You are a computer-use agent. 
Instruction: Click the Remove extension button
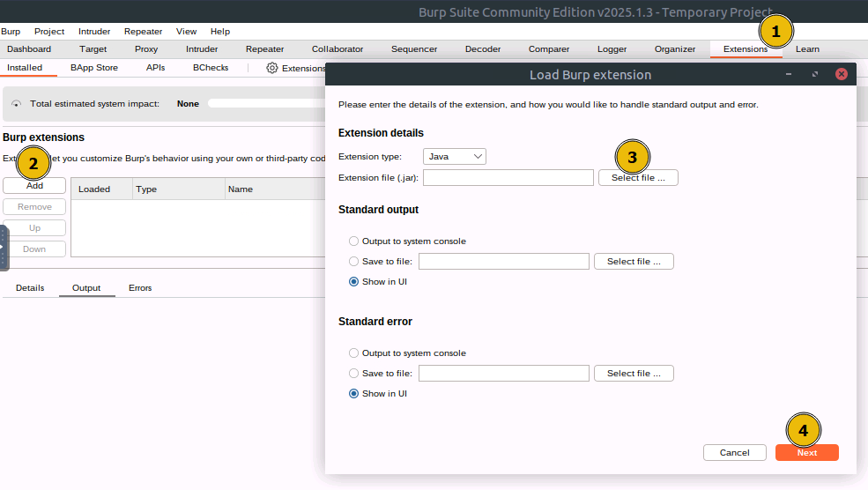[34, 206]
